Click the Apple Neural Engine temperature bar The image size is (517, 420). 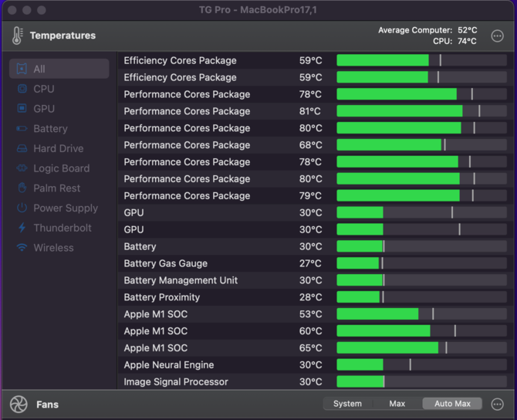click(x=421, y=365)
